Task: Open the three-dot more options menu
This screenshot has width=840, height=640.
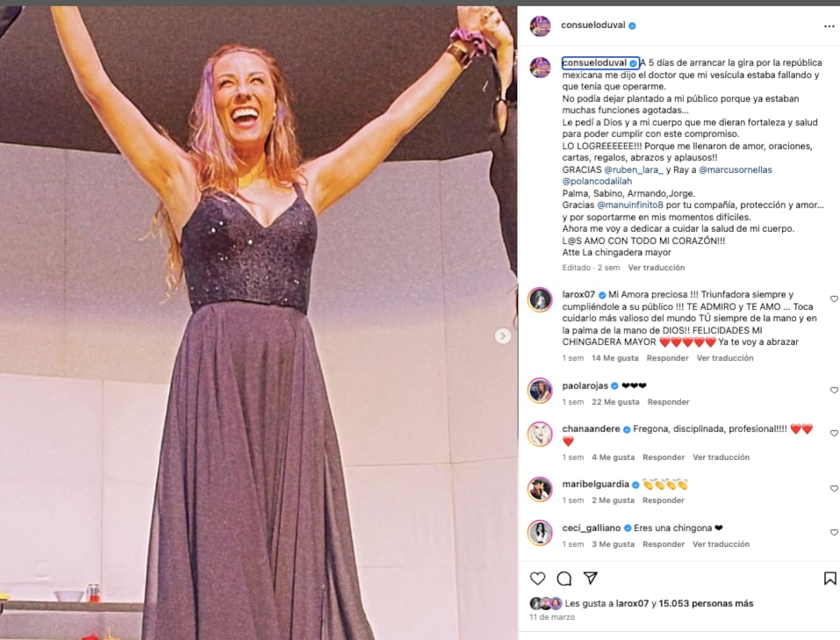Action: click(x=829, y=26)
